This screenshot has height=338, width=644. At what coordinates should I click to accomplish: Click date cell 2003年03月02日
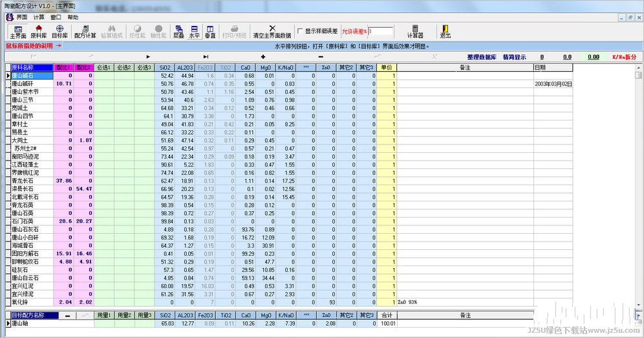point(553,84)
